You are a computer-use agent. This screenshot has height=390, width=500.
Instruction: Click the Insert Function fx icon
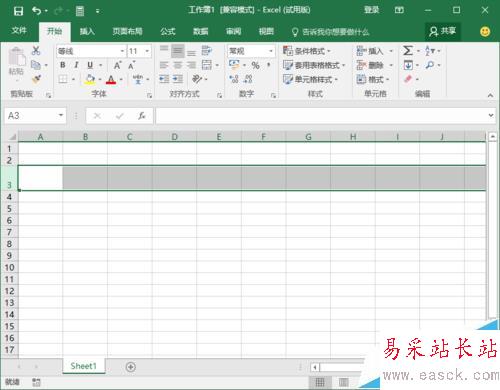pyautogui.click(x=142, y=116)
